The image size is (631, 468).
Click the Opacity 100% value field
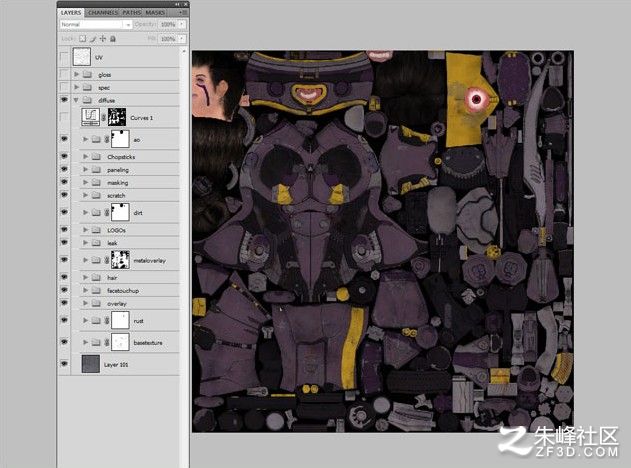[x=168, y=25]
